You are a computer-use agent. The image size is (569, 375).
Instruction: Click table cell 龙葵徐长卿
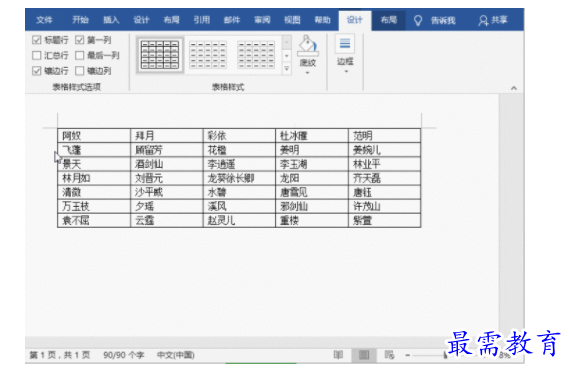(x=239, y=178)
